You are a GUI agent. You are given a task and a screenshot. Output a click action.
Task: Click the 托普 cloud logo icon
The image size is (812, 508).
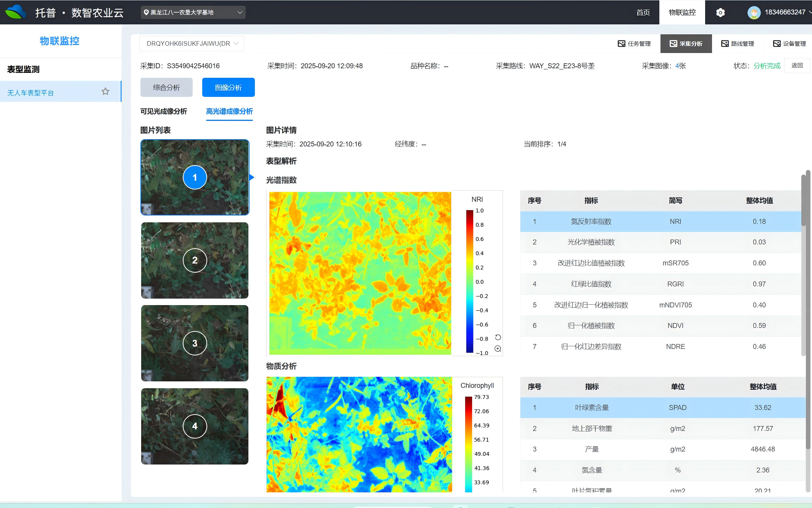tap(15, 12)
